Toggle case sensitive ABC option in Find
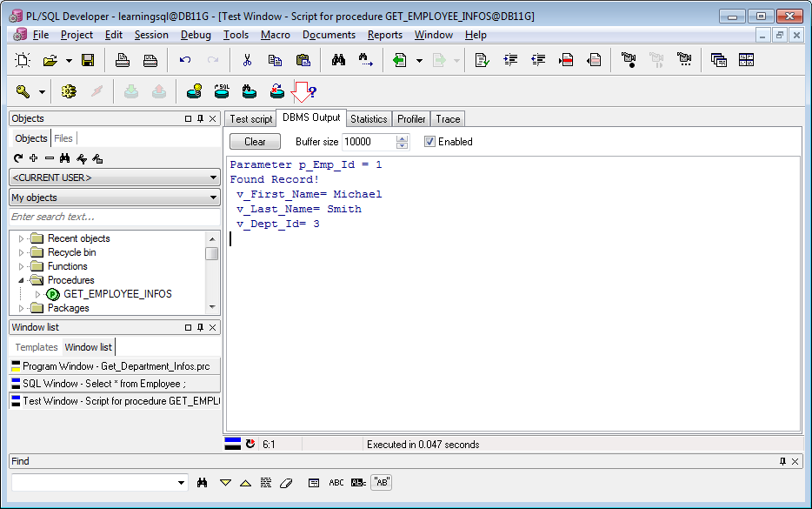The height and width of the screenshot is (509, 812). coord(336,483)
